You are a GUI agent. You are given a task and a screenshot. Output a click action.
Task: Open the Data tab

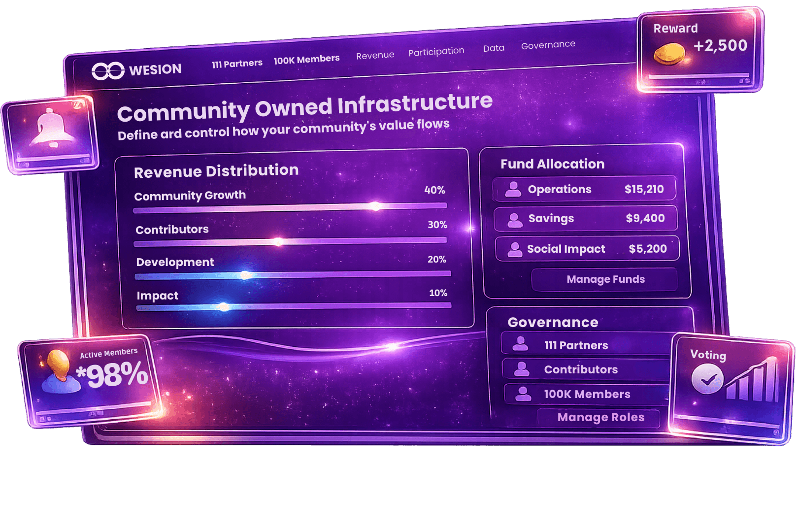coord(494,48)
